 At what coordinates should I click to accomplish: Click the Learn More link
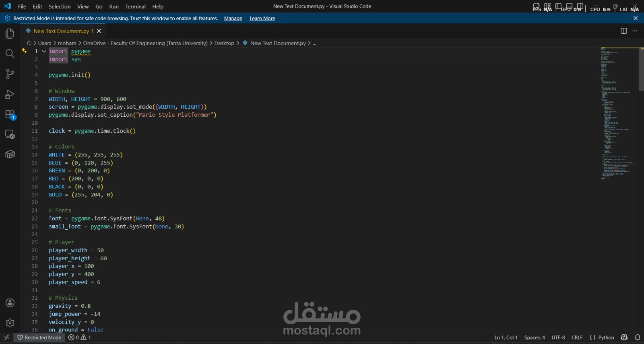[x=262, y=18]
